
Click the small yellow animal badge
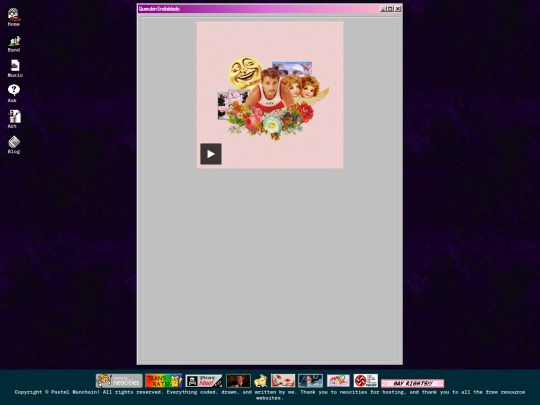pos(261,381)
